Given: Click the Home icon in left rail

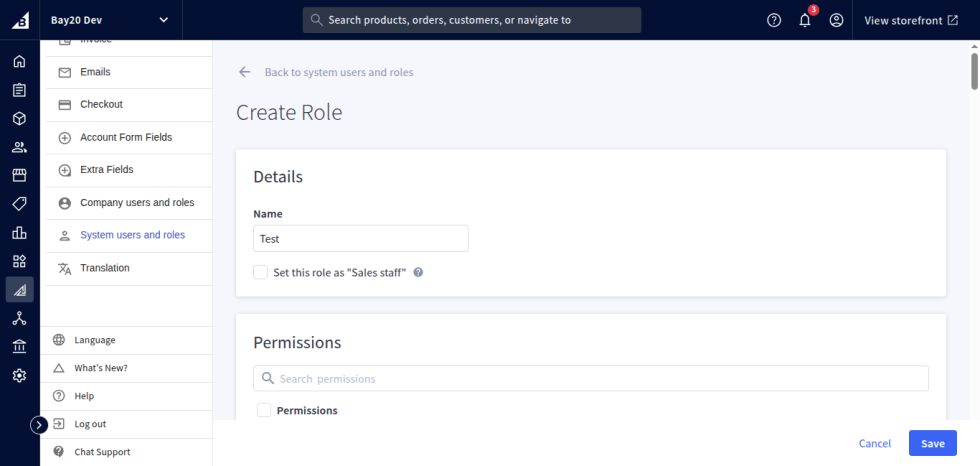Looking at the screenshot, I should tap(19, 61).
